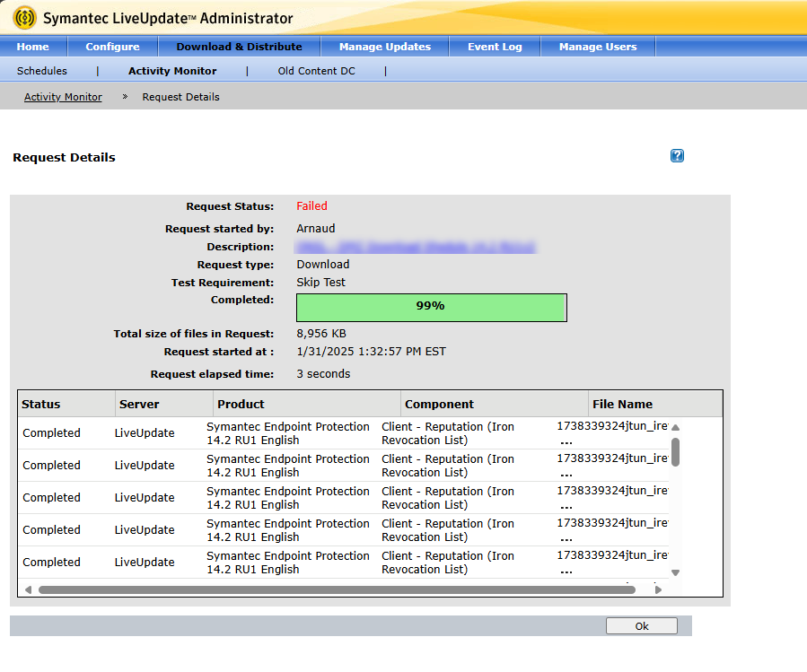Viewport: 807px width, 672px height.
Task: Click the table's scroll right arrow
Action: click(658, 589)
